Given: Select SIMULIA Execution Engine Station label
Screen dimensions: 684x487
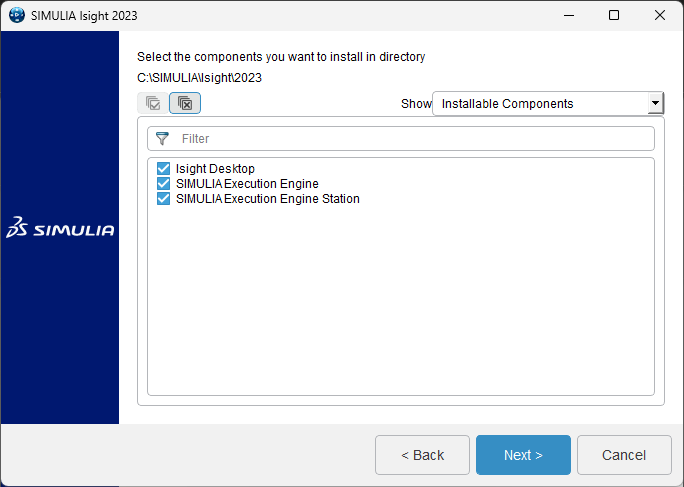Looking at the screenshot, I should pyautogui.click(x=268, y=199).
